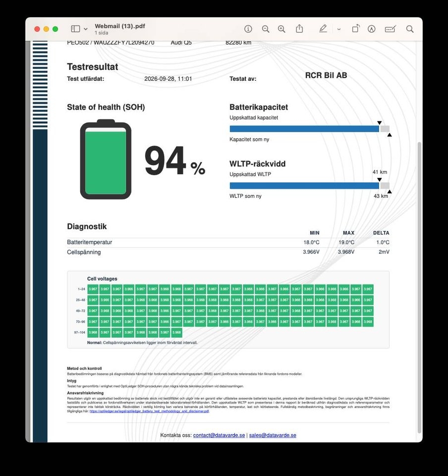Click the Testresultat heading
Image resolution: width=448 pixels, height=476 pixels.
click(93, 67)
